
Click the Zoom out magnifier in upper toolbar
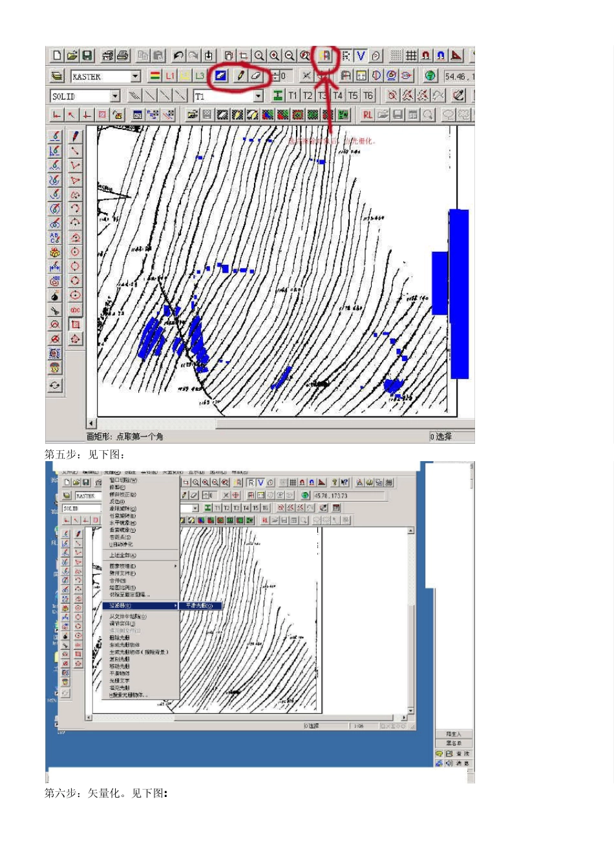click(x=290, y=56)
